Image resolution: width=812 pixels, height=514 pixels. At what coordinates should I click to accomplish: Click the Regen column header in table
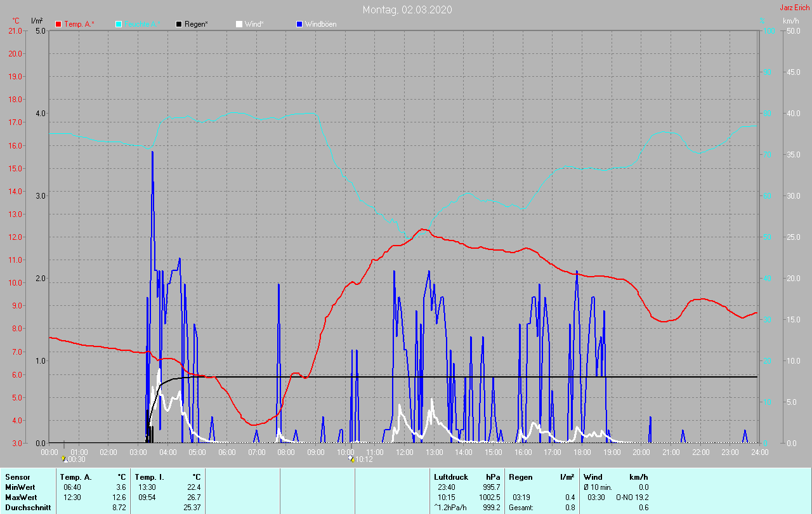(521, 477)
